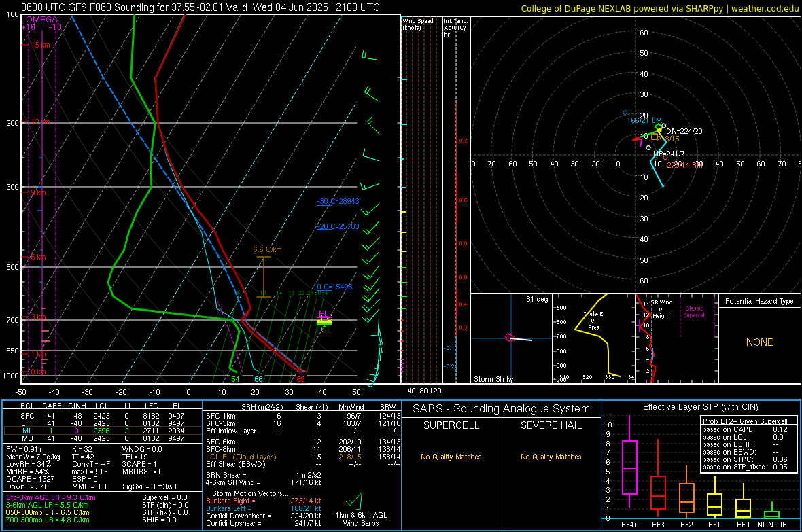Click the SigSvr = 3 m3/s3 value
Image resolution: width=802 pixels, height=532 pixels.
click(x=150, y=486)
